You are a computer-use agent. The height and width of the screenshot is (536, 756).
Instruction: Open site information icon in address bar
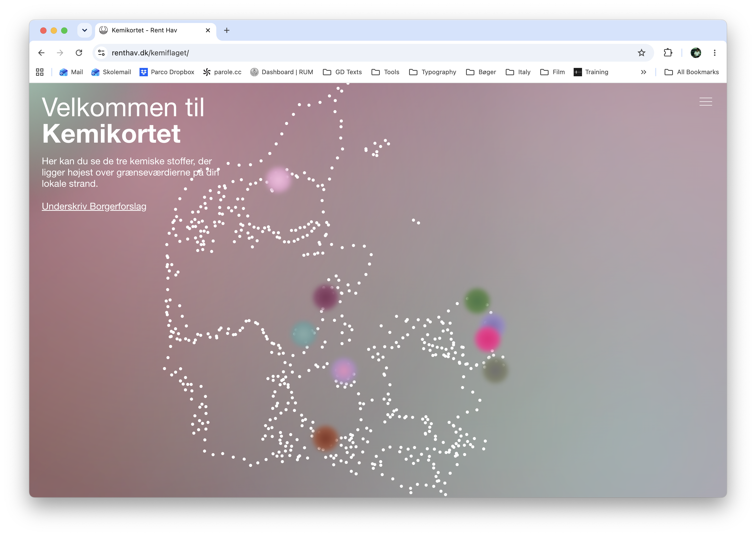[x=101, y=53]
